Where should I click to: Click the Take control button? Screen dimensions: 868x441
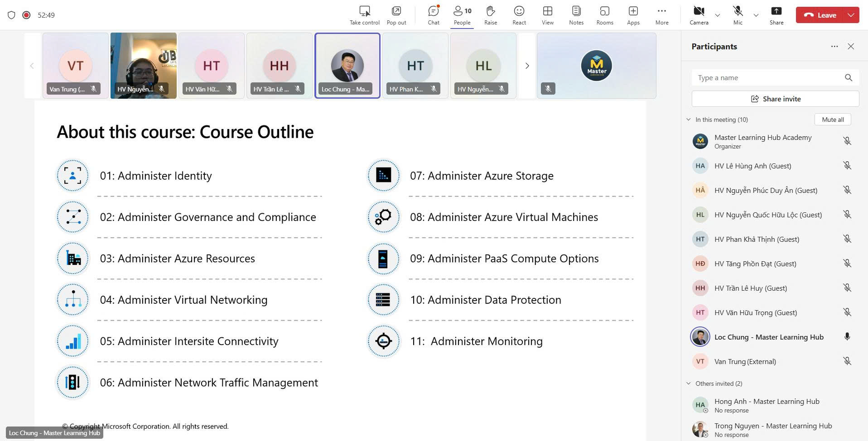point(365,15)
